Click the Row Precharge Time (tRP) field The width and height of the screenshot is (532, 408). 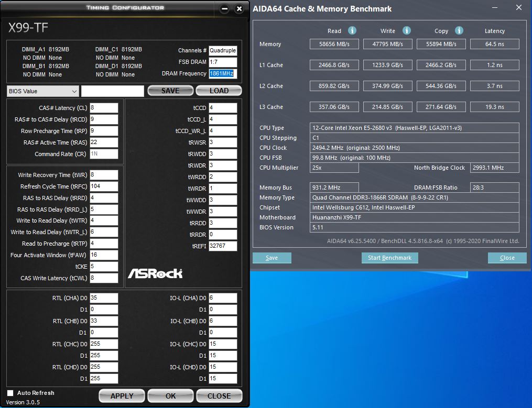click(104, 131)
